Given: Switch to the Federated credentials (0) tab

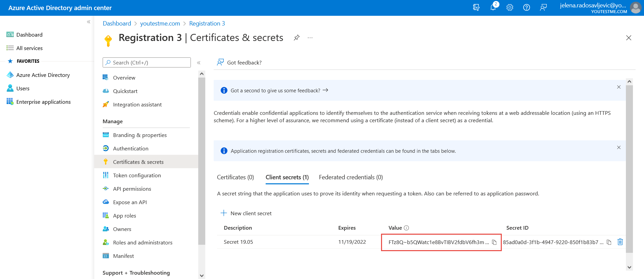Looking at the screenshot, I should coord(351,177).
